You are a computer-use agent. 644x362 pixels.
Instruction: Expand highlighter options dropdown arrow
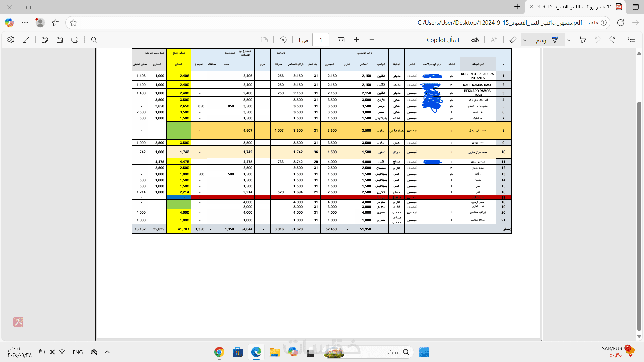tap(569, 40)
